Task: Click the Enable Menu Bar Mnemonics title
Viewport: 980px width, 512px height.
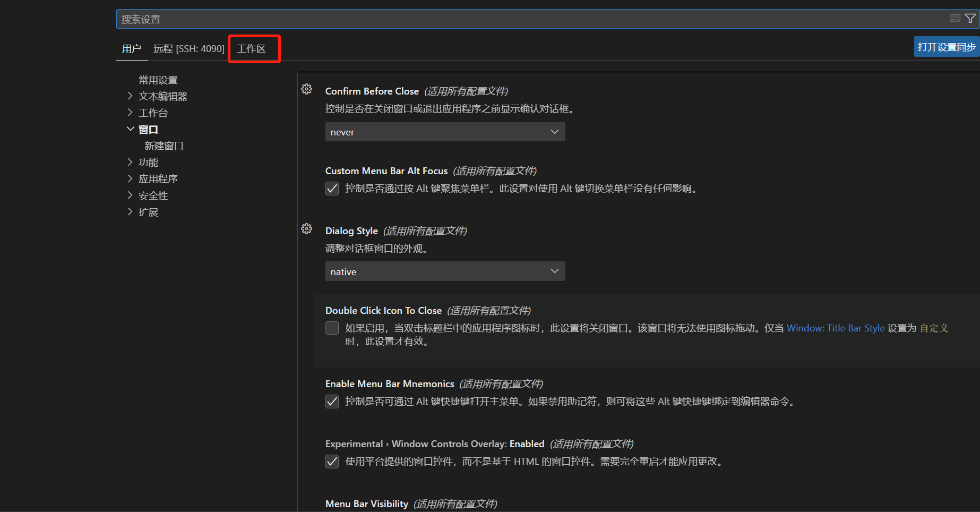Action: 390,384
